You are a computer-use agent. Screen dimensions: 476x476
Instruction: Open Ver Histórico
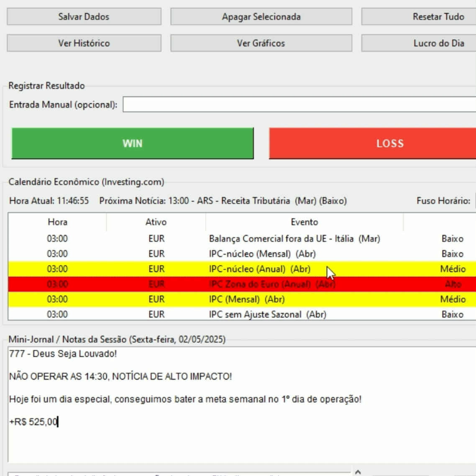[84, 43]
